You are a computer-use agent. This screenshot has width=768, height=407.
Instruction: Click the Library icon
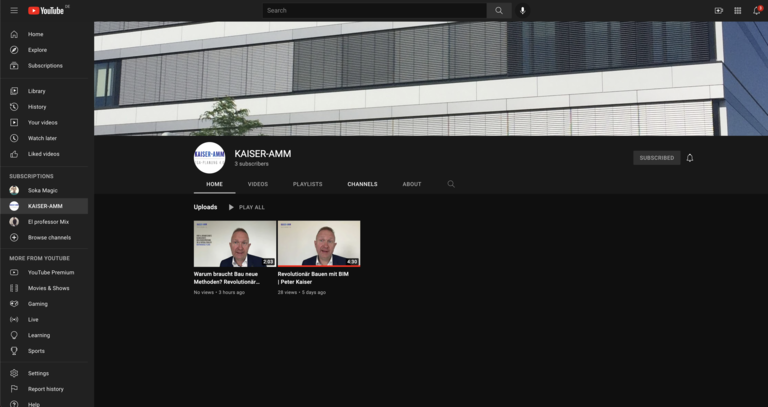[14, 91]
